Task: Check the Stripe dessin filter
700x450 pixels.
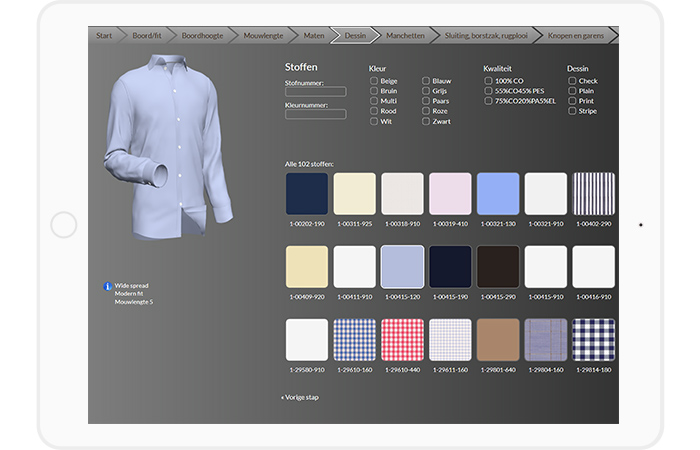Action: point(572,111)
